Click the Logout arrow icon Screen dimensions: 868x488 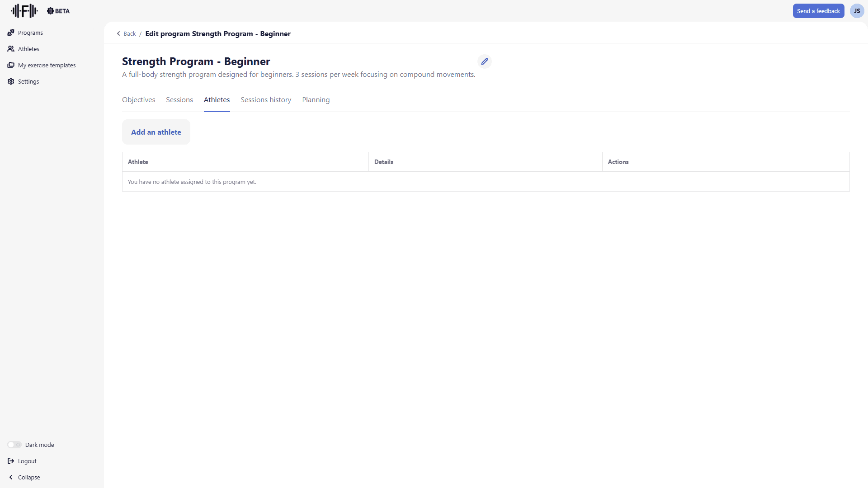click(x=11, y=461)
